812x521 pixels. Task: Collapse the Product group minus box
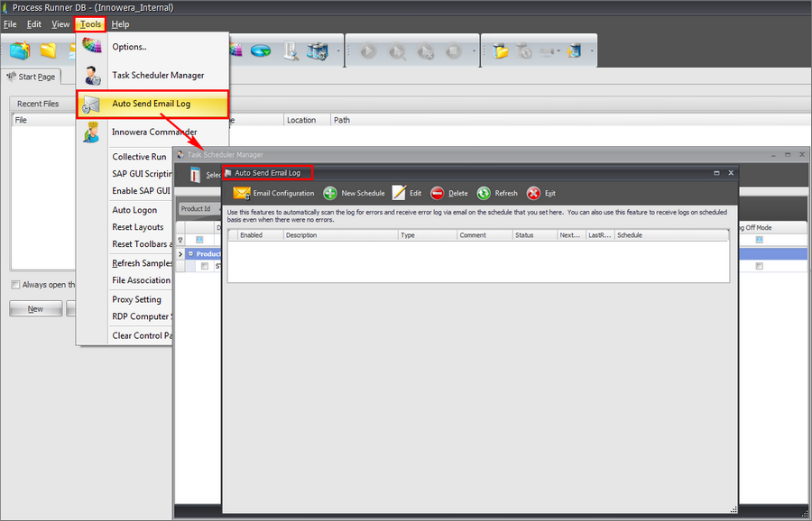pyautogui.click(x=190, y=253)
